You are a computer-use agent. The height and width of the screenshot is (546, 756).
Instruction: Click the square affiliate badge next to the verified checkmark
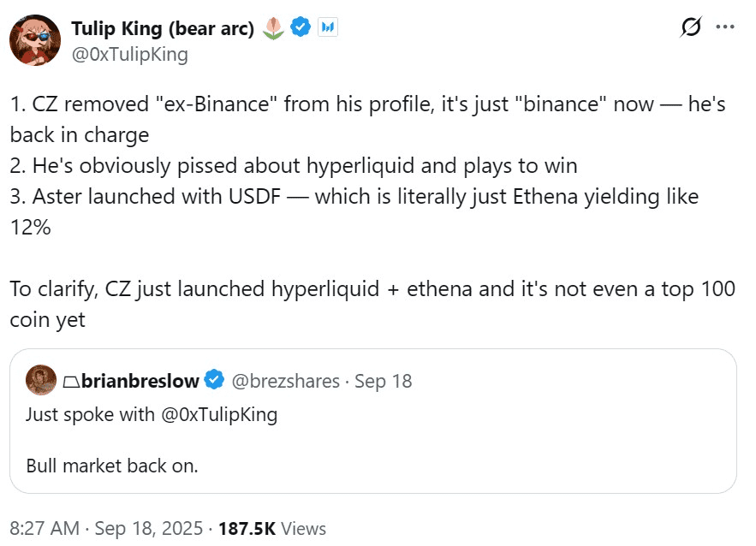tap(327, 28)
